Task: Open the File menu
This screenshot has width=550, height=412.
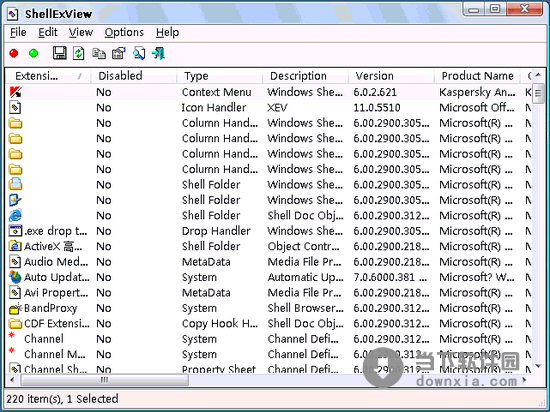Action: (18, 32)
